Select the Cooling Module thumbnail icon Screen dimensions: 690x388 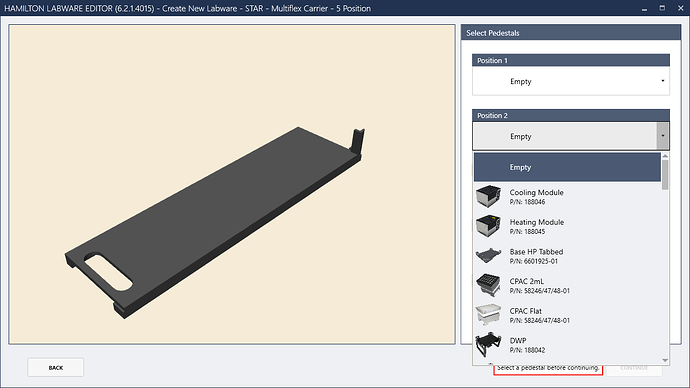click(488, 196)
